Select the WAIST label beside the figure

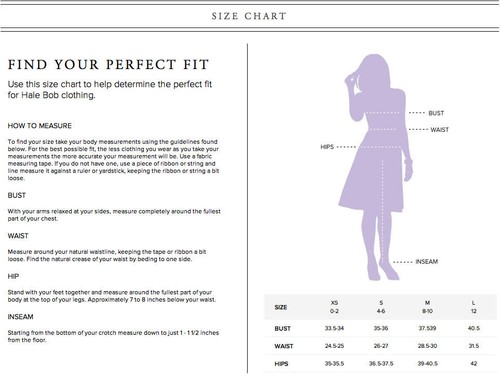439,130
